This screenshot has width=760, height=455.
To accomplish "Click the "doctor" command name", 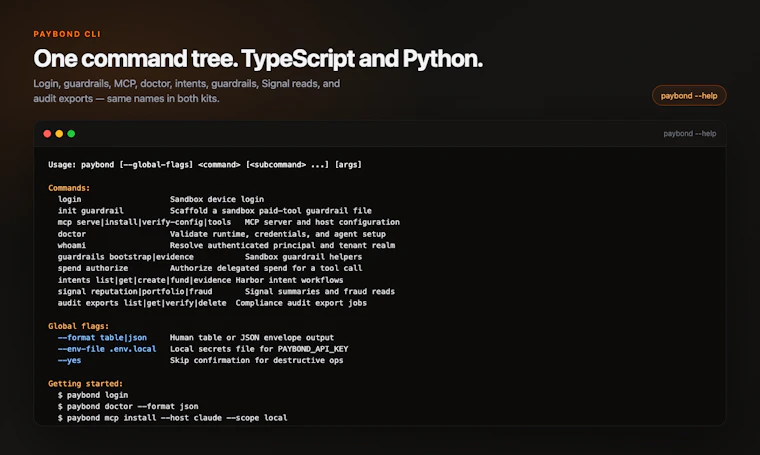I will click(72, 234).
